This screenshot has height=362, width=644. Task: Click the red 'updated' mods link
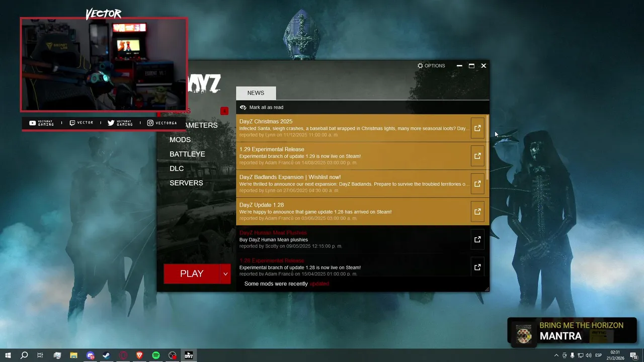point(319,284)
